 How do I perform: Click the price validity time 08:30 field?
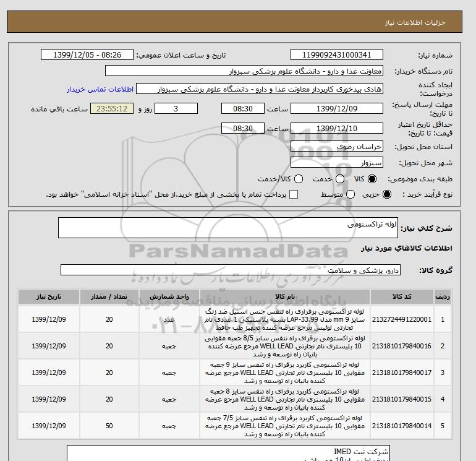coord(243,128)
